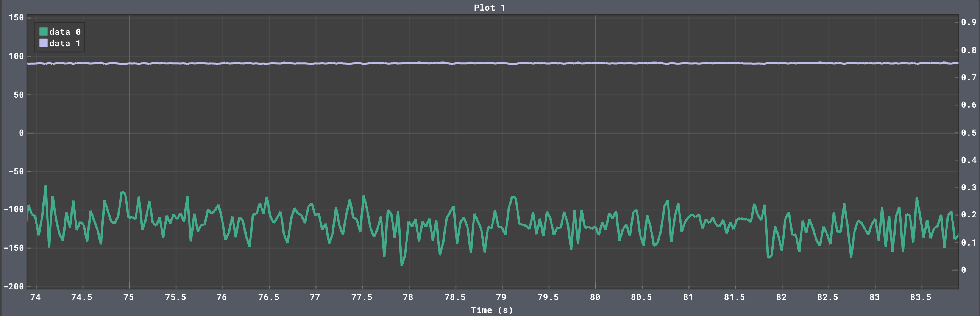Viewport: 980px width, 316px height.
Task: Select the 77.5 time axis tick label
Action: pos(361,297)
